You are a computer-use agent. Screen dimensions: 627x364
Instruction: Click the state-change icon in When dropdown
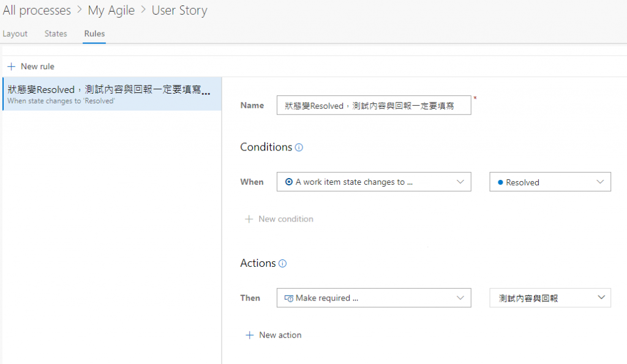(289, 182)
